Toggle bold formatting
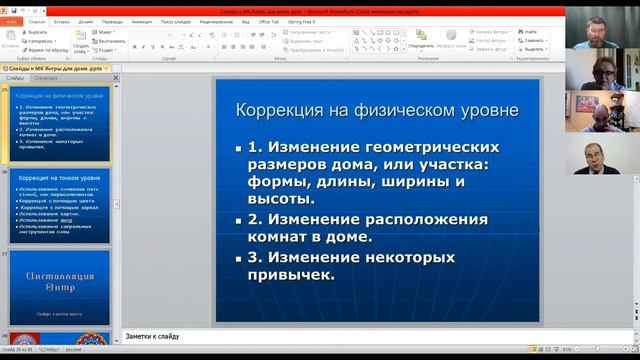The height and width of the screenshot is (360, 640). (x=134, y=47)
